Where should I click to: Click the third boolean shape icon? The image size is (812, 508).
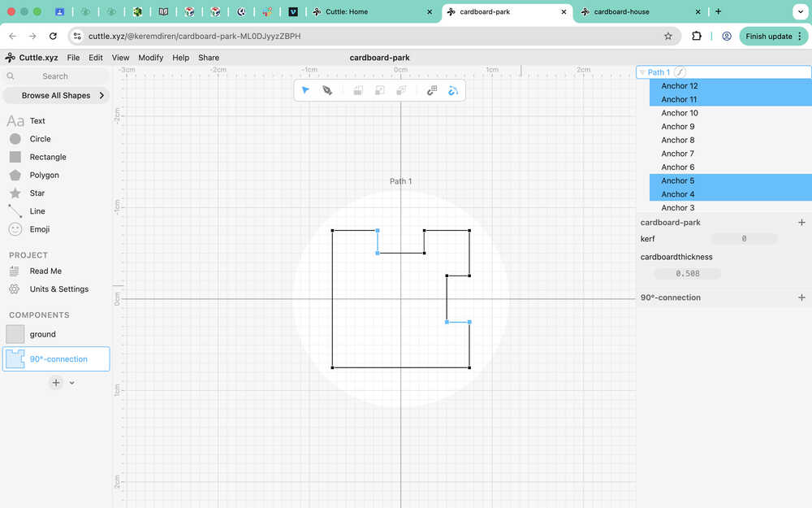(x=401, y=91)
